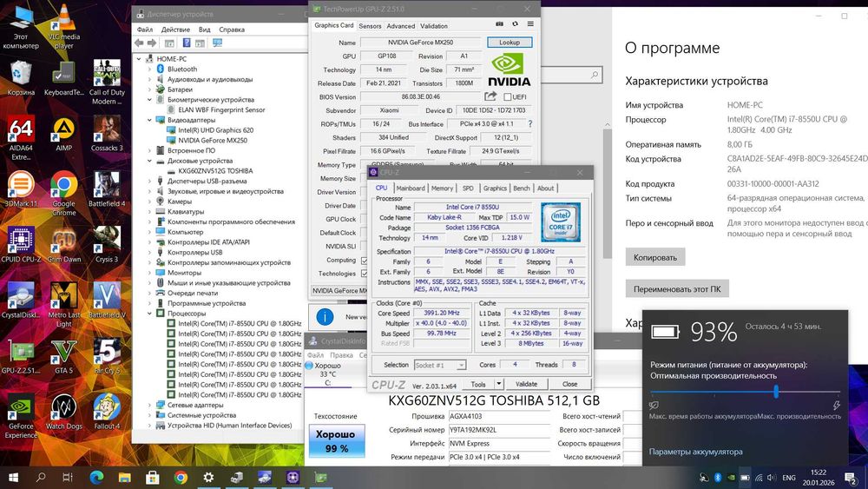Open the Действие menu in Device Manager

(175, 30)
